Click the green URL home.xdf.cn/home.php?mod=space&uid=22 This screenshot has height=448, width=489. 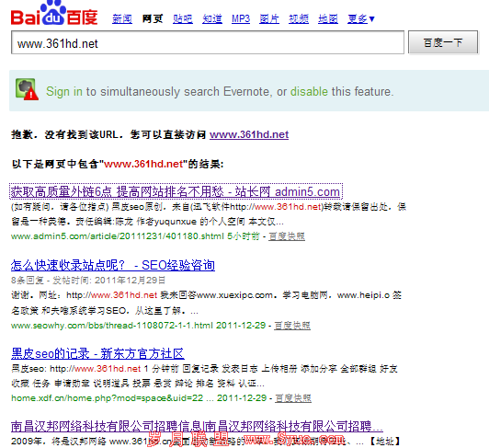pos(107,398)
